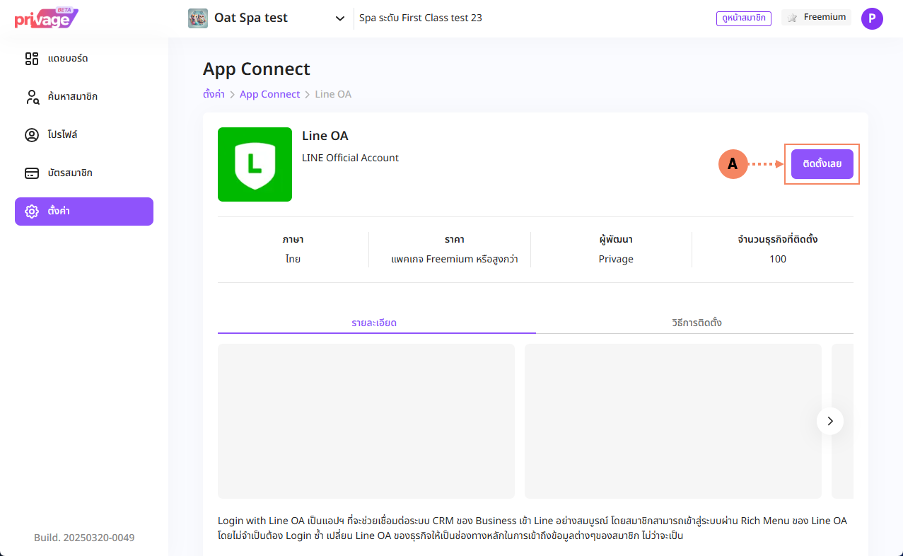Click the ดูหน้าสมาชิก button in the header
904x556 pixels.
(744, 18)
